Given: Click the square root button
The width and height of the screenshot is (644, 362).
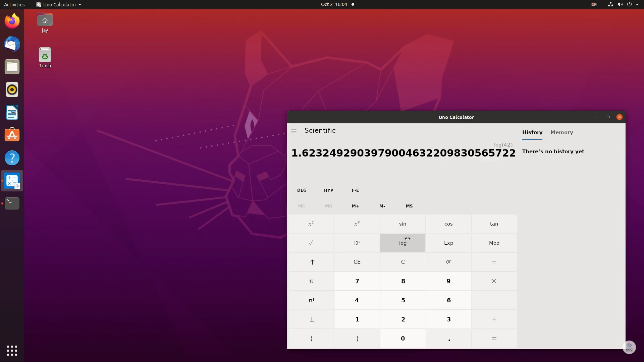Looking at the screenshot, I should click(311, 243).
